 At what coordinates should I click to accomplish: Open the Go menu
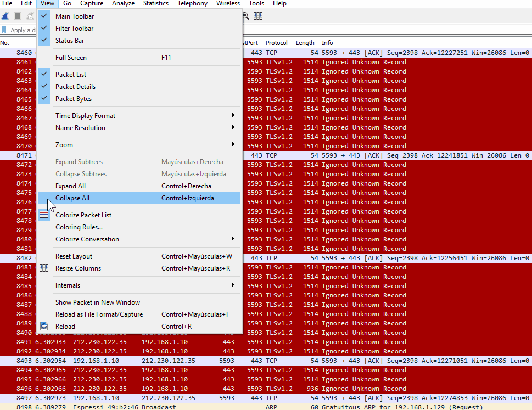point(67,3)
